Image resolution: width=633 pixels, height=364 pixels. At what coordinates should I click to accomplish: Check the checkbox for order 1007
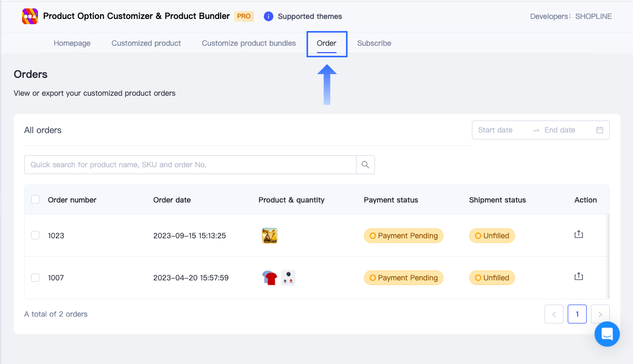tap(35, 277)
